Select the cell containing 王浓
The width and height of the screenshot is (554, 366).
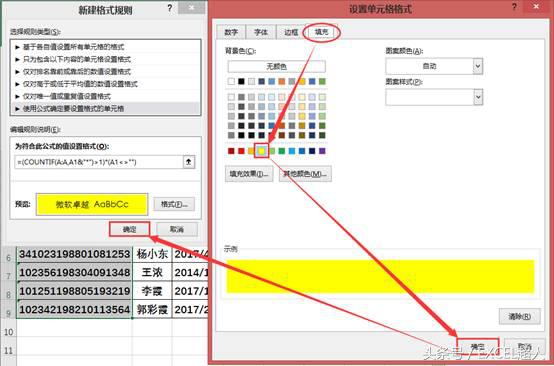click(152, 272)
